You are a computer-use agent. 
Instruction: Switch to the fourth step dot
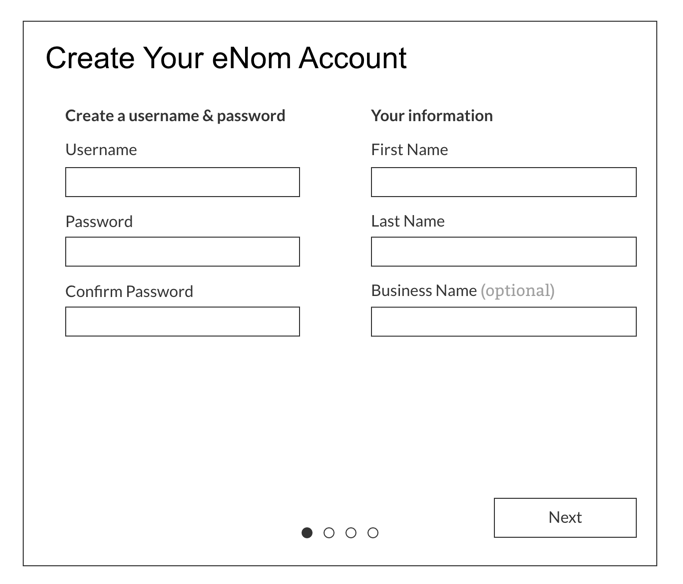[x=373, y=533]
